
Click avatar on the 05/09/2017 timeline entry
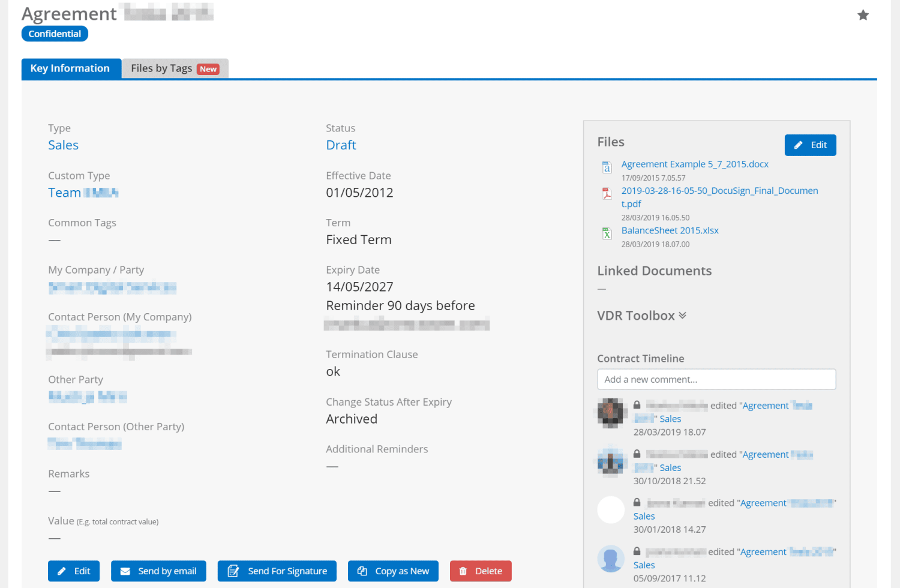pos(611,559)
